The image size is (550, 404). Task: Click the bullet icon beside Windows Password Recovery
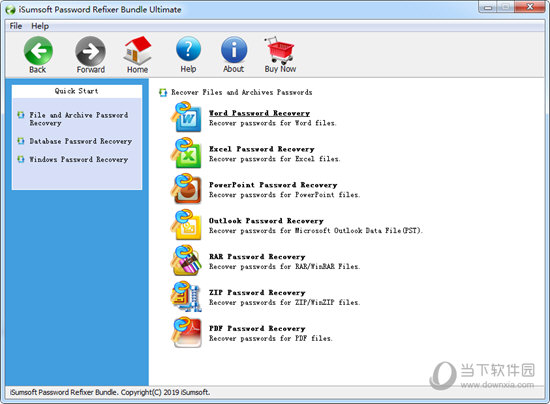tap(21, 159)
